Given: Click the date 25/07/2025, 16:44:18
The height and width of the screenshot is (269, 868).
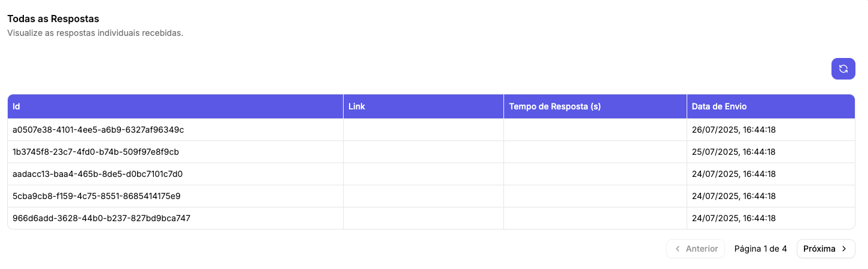Looking at the screenshot, I should (x=733, y=152).
